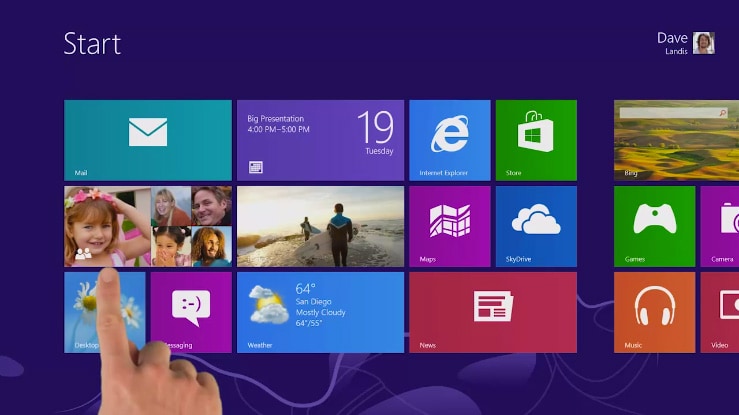Open the Photos tile with surfers
The image size is (739, 415).
[320, 226]
